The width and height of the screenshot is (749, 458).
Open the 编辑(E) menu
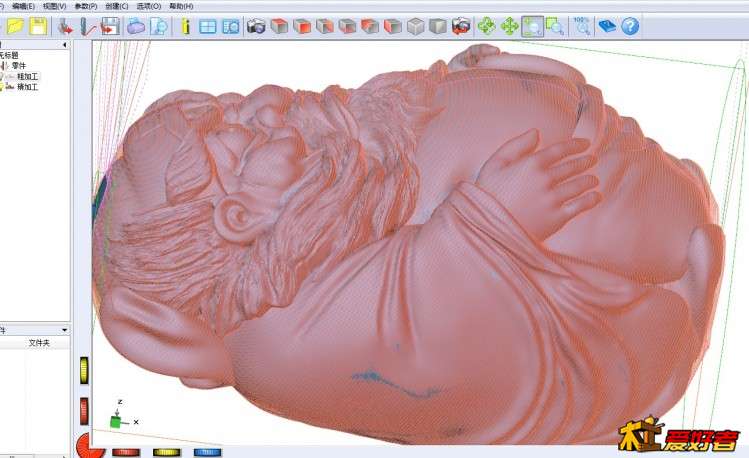tap(23, 6)
